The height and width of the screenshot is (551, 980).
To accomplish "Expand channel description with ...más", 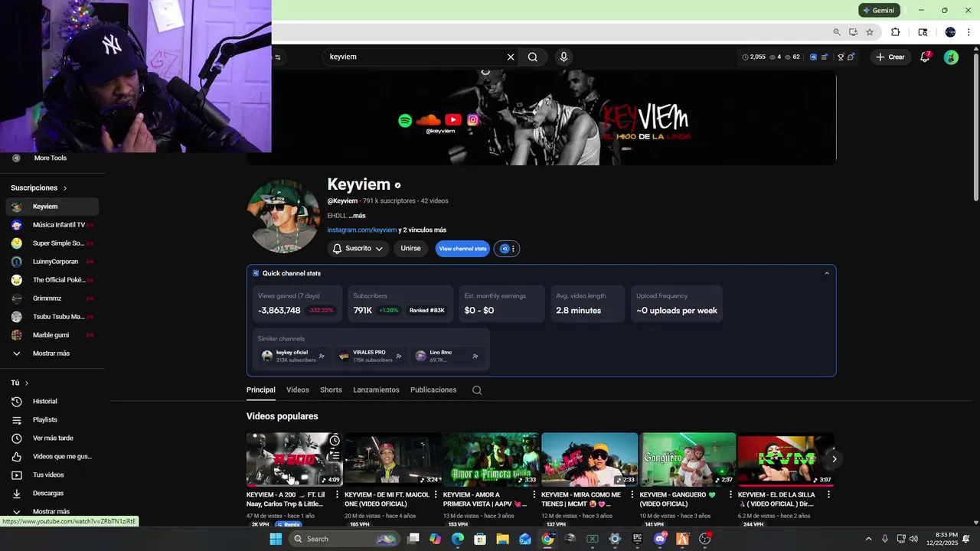I will 357,216.
